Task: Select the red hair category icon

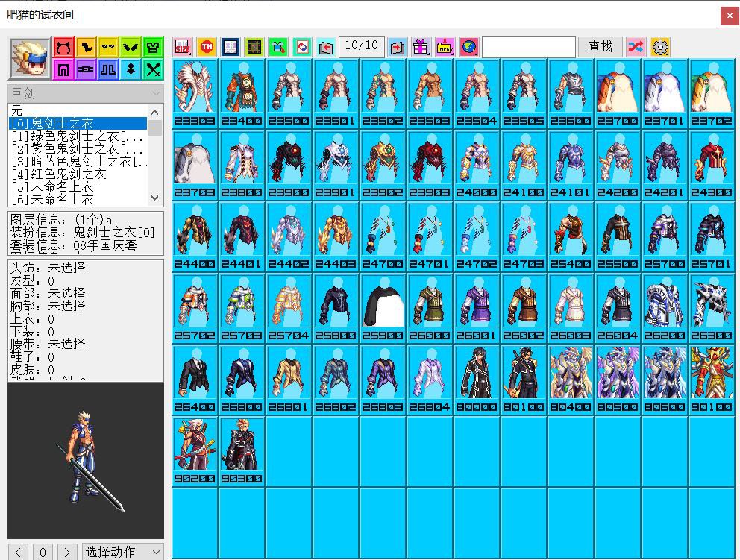Action: (x=63, y=47)
